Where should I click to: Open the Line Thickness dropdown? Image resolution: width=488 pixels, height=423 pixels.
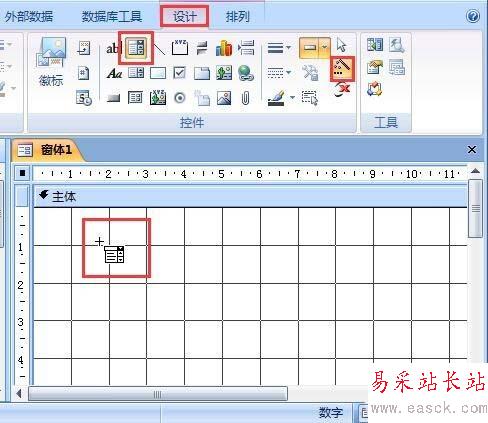coord(279,48)
